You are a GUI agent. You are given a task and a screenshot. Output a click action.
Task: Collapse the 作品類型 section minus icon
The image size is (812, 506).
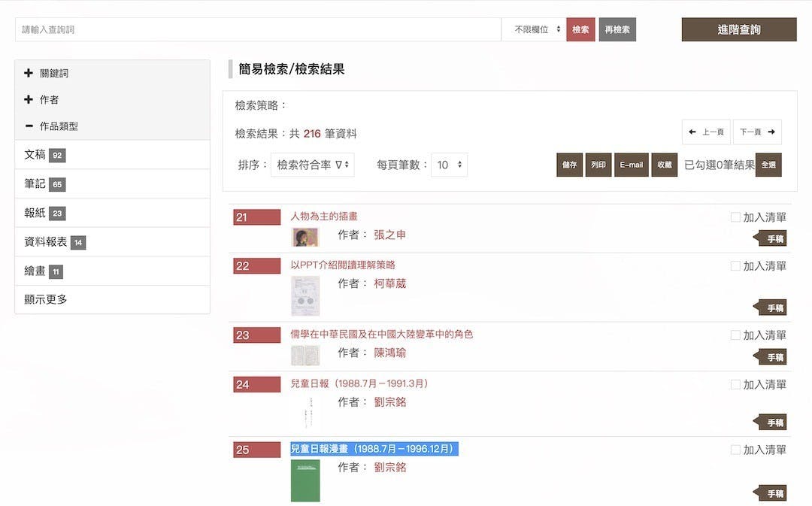click(29, 126)
